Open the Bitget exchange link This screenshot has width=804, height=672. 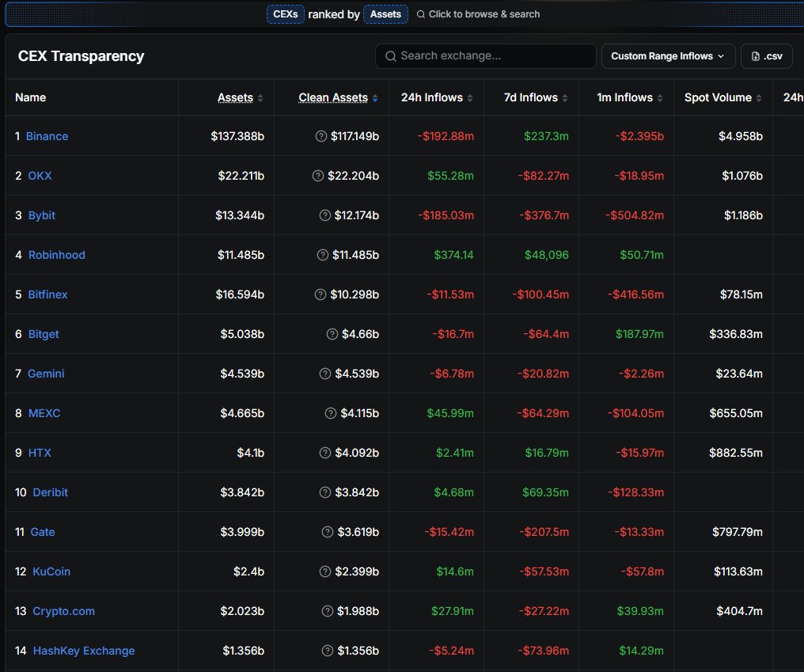[44, 334]
